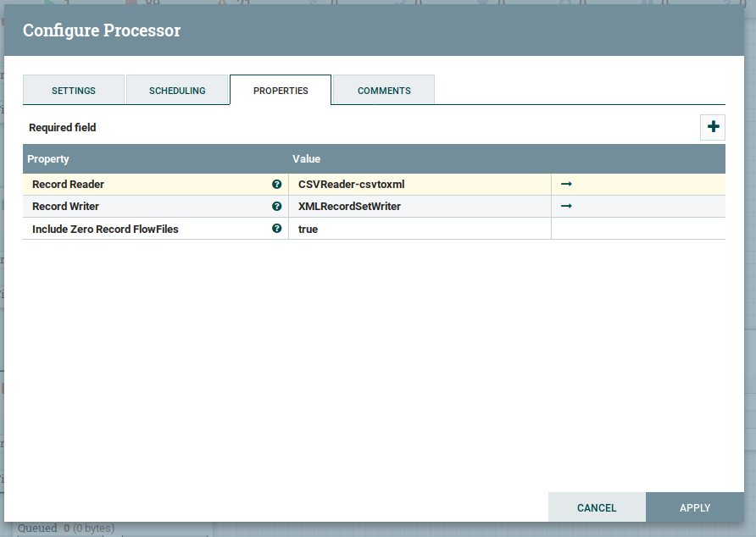Open the Scheduling tab
The width and height of the screenshot is (756, 537).
[x=177, y=91]
